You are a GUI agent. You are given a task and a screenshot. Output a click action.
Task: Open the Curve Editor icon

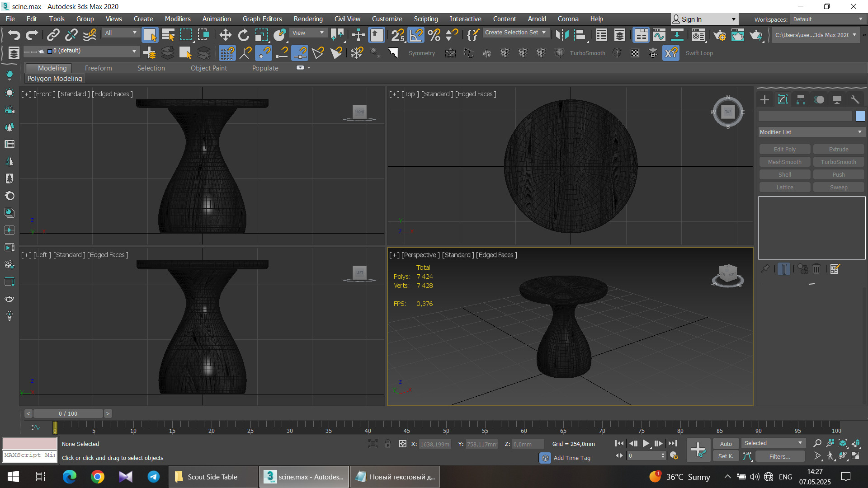[659, 35]
